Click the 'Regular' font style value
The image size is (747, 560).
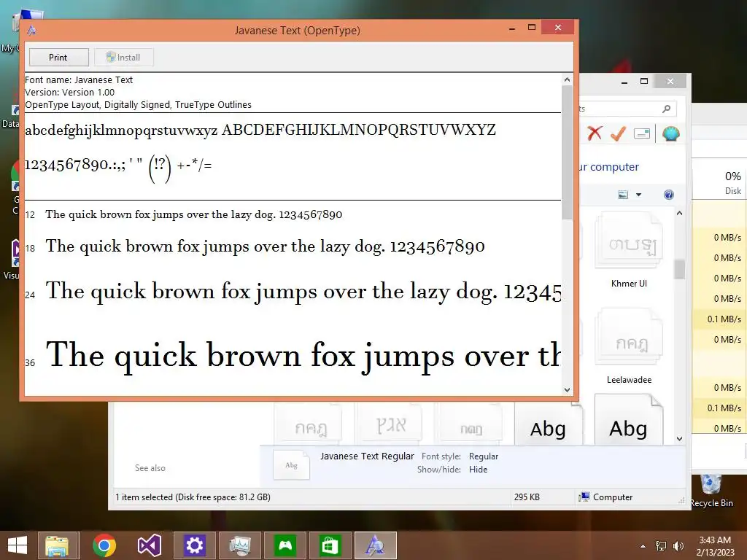[x=484, y=456]
